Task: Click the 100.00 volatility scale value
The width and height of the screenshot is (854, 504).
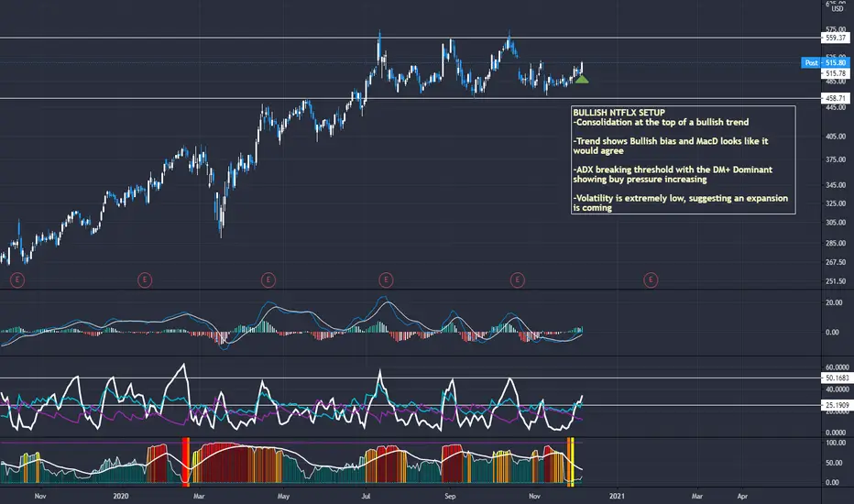Action: [x=836, y=443]
